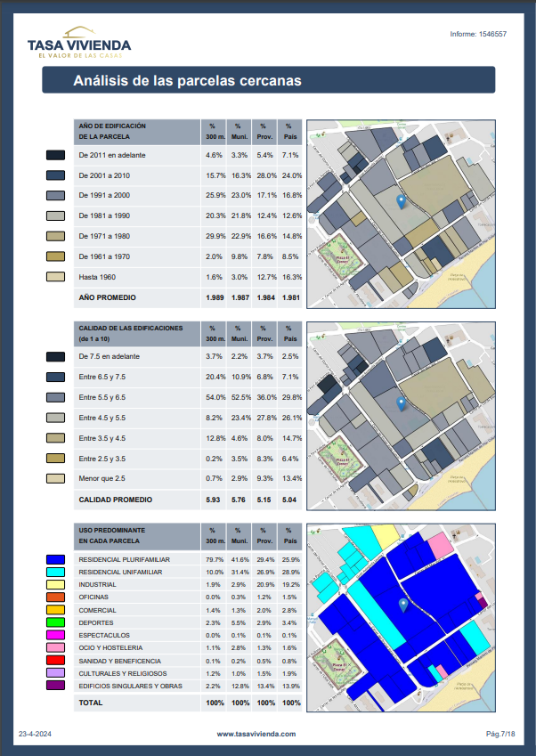Click the 'EL VALOR DE LAS CASAS' tagline
This screenshot has width=536, height=756.
click(80, 55)
